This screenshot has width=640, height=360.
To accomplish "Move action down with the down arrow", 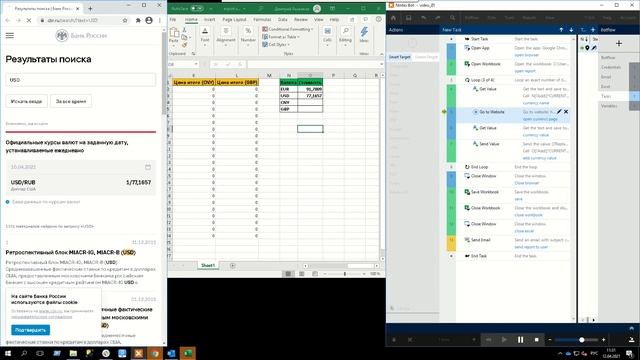I will point(571,30).
